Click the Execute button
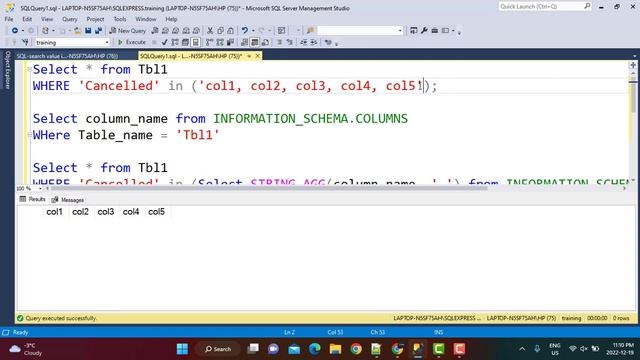The image size is (640, 360). pos(132,42)
